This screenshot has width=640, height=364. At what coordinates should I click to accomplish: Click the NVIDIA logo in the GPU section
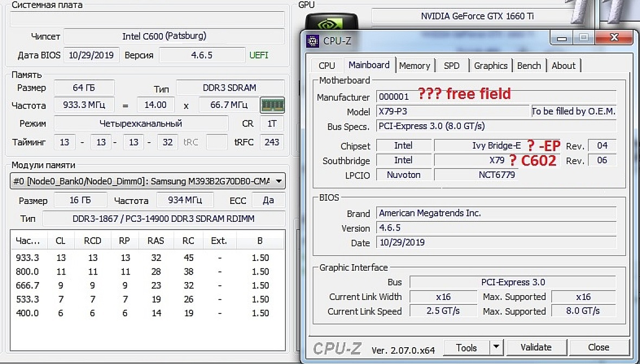point(332,22)
